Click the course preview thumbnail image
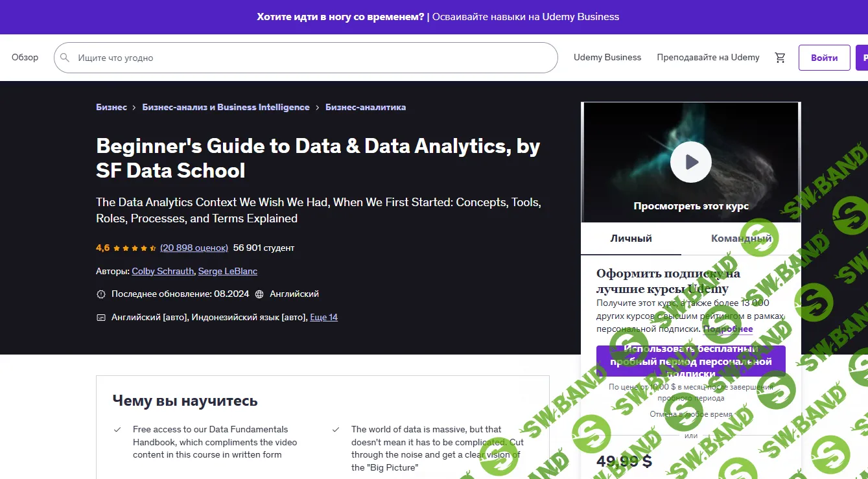 tap(691, 163)
